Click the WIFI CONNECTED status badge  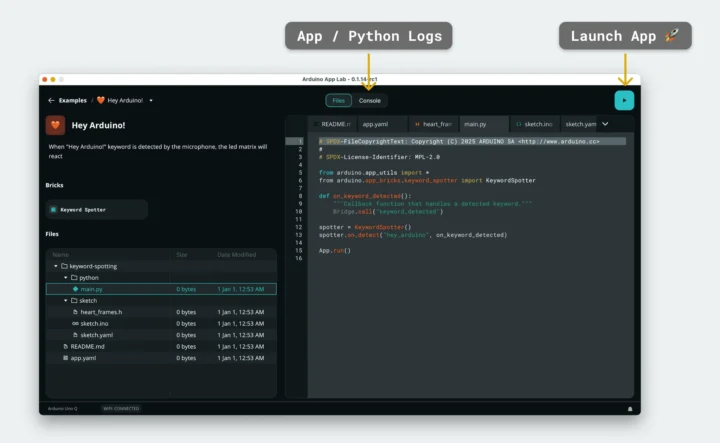(121, 409)
